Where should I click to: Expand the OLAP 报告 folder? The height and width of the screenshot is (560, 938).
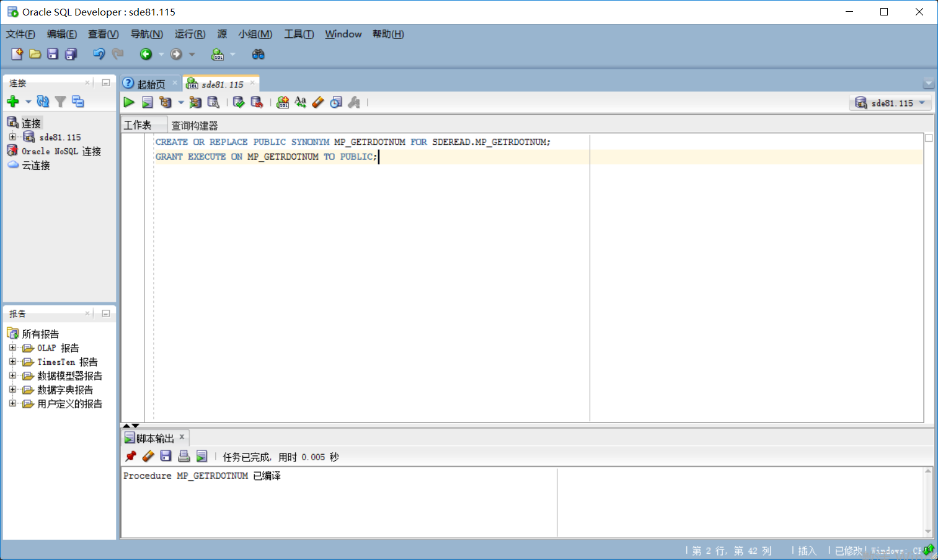coord(12,348)
